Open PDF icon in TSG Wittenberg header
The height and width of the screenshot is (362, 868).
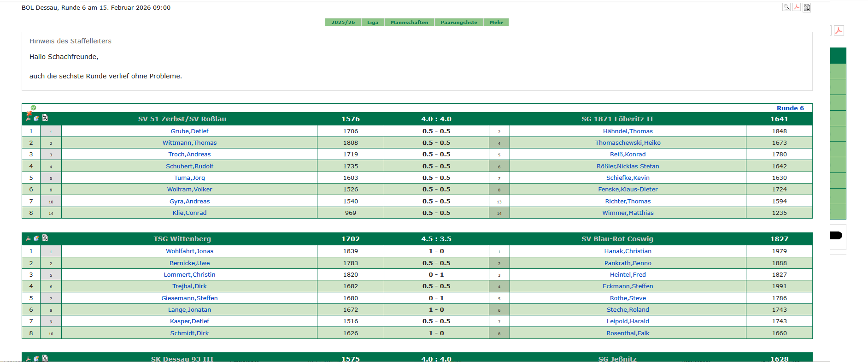28,238
